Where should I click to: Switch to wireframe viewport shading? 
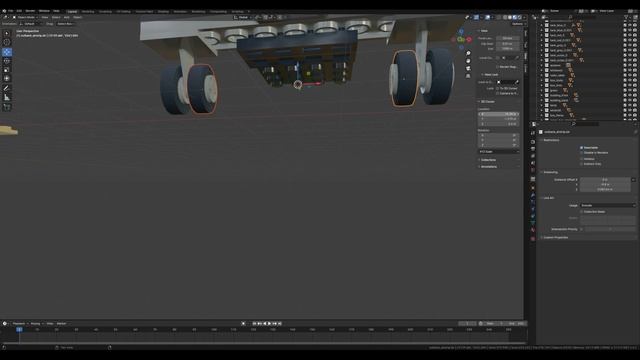(505, 18)
